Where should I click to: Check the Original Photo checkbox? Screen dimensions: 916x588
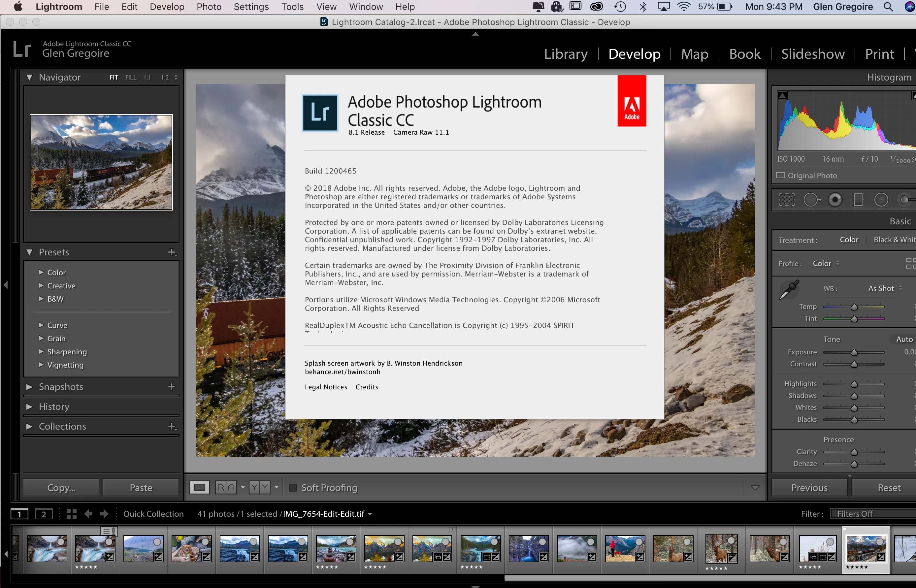[x=780, y=176]
